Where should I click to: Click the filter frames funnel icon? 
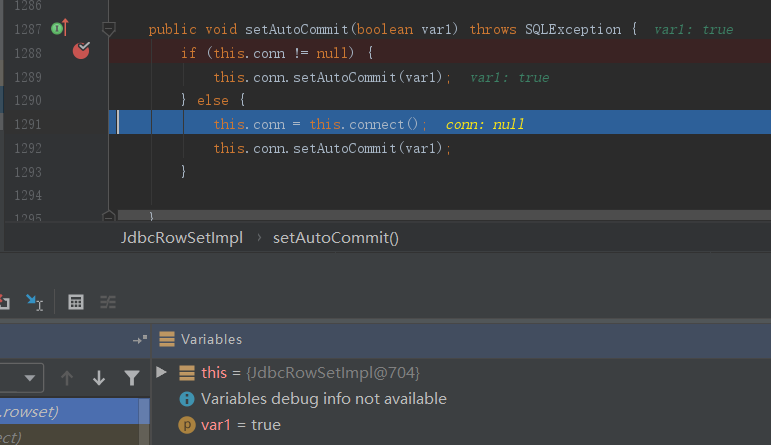[x=131, y=378]
